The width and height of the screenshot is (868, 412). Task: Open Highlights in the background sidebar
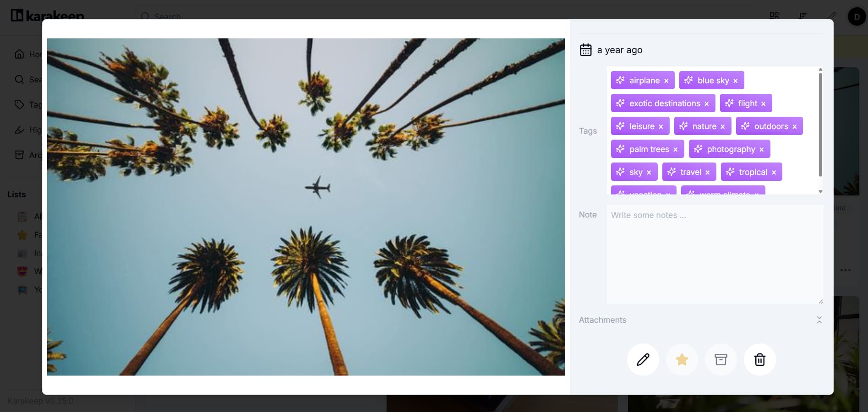[x=27, y=130]
